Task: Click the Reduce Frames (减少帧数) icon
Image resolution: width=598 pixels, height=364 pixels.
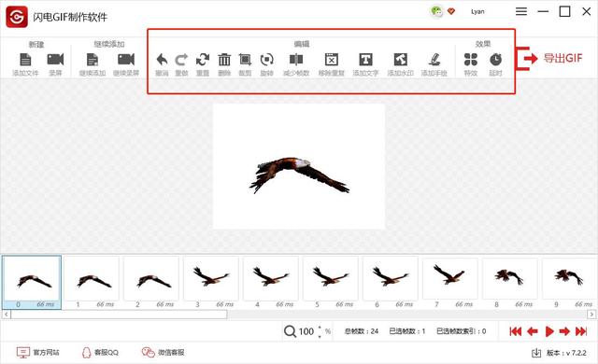Action: pos(296,60)
